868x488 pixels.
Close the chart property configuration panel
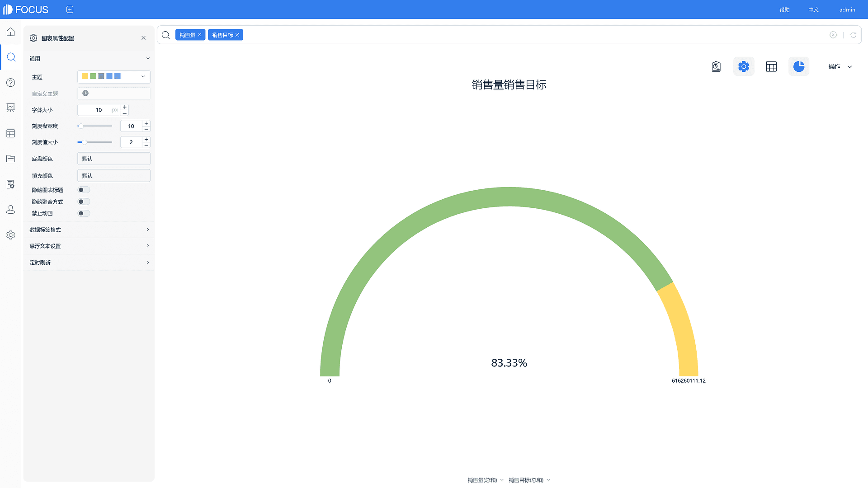click(x=143, y=38)
